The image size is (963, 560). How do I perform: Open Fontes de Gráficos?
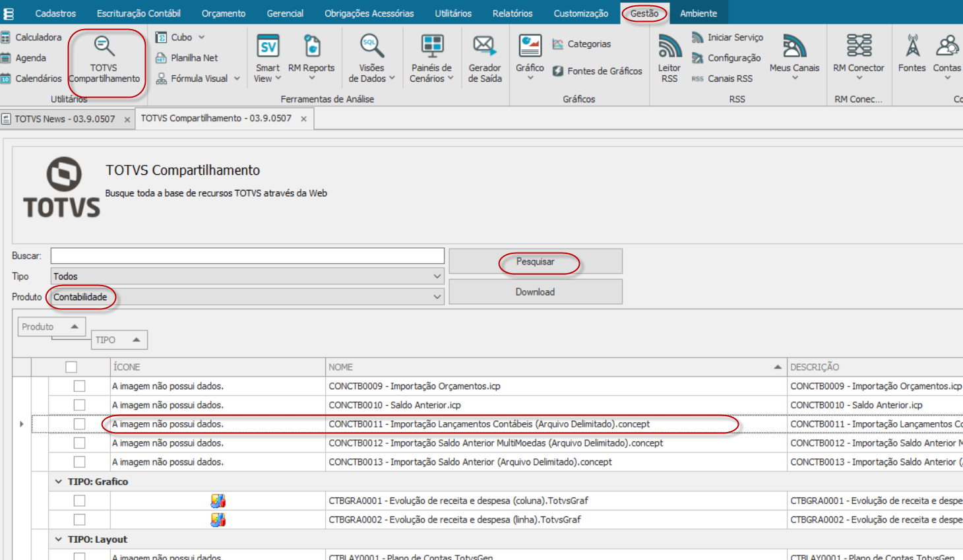tap(597, 71)
